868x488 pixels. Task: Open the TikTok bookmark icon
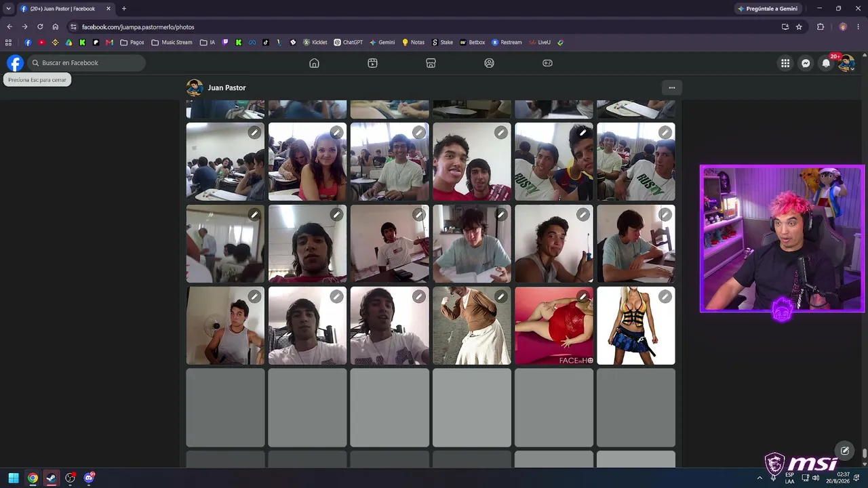click(x=265, y=42)
